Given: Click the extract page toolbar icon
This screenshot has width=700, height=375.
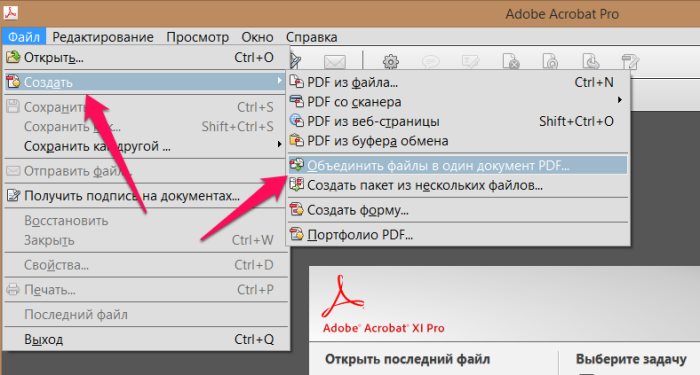Looking at the screenshot, I should [591, 62].
